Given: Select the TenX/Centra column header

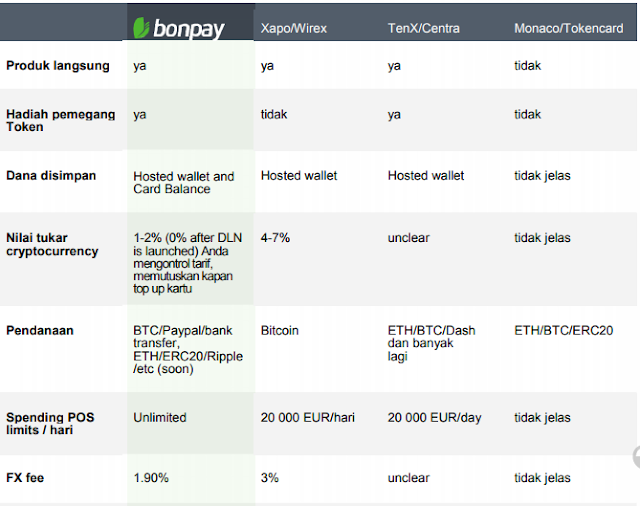Looking at the screenshot, I should 424,28.
